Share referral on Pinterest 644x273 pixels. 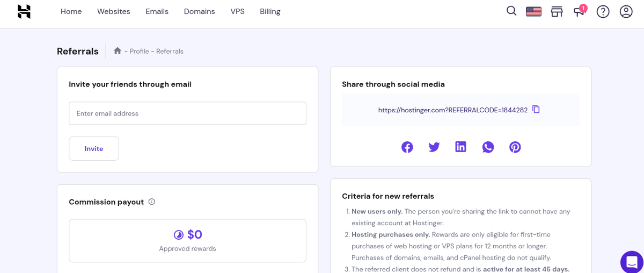[515, 147]
